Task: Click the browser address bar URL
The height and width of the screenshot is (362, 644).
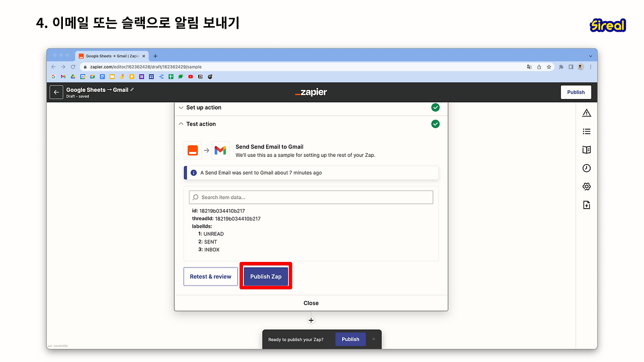Action: pos(146,67)
